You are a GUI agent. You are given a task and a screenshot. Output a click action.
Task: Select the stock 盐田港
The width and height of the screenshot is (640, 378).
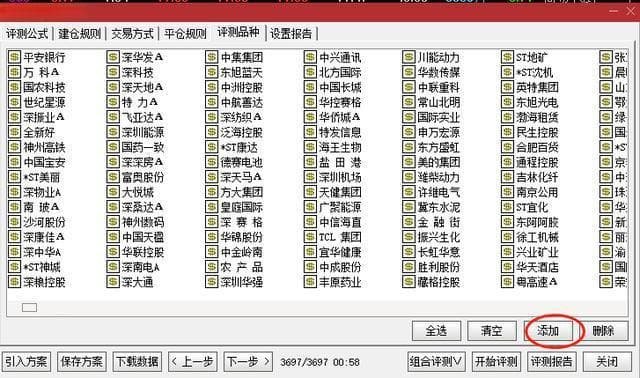click(x=340, y=162)
